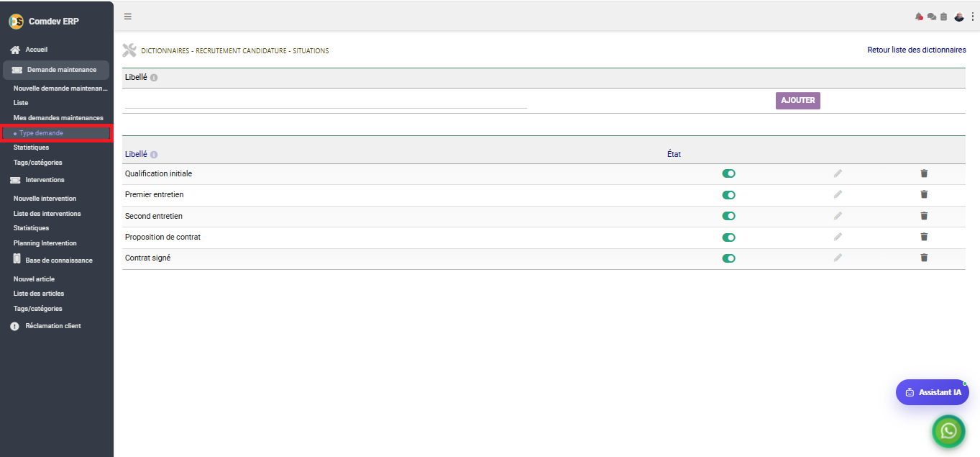980x457 pixels.
Task: Follow Retour liste des dictionnaires link
Action: (917, 50)
